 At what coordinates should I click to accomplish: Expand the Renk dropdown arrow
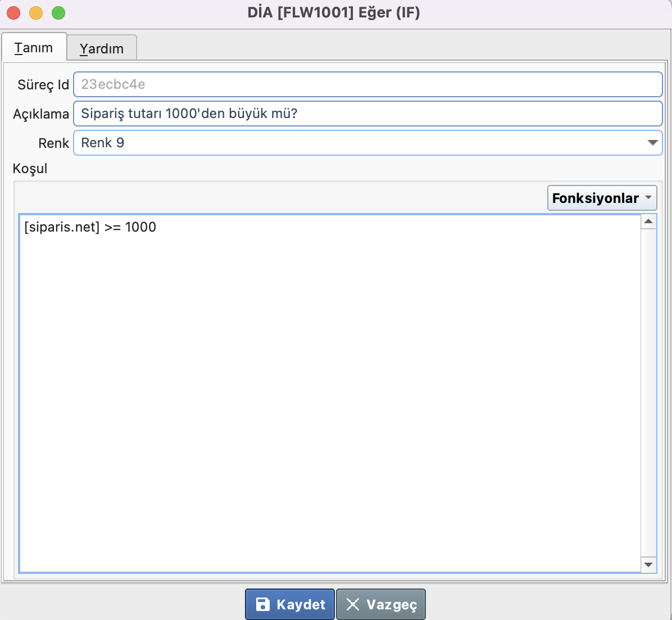[652, 143]
